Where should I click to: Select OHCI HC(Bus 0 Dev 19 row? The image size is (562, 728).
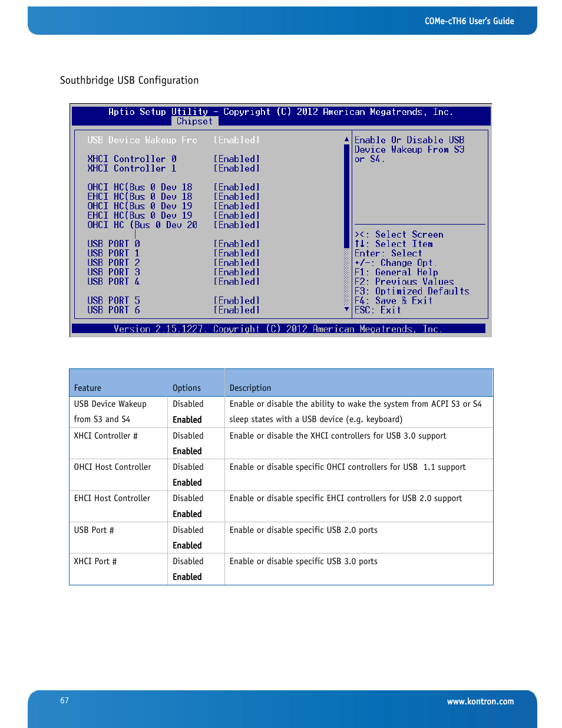(174, 206)
